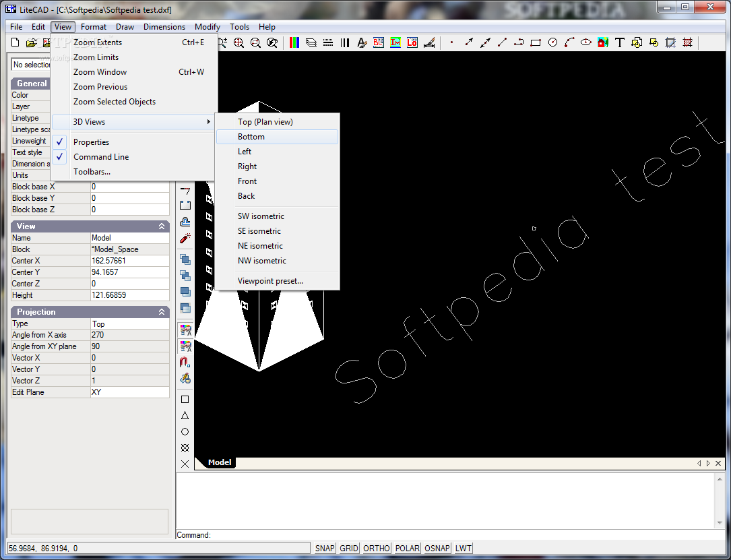Viewport: 731px width, 560px height.
Task: Select the triangle osnap marker icon
Action: 185,416
